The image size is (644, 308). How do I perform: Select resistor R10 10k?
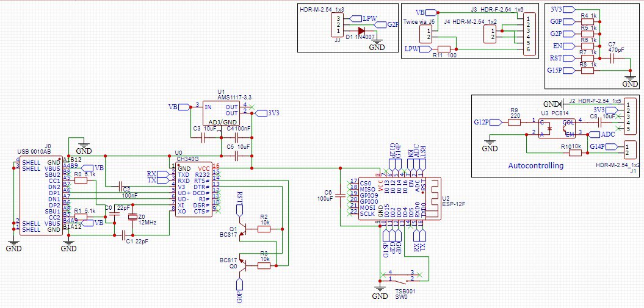click(575, 153)
